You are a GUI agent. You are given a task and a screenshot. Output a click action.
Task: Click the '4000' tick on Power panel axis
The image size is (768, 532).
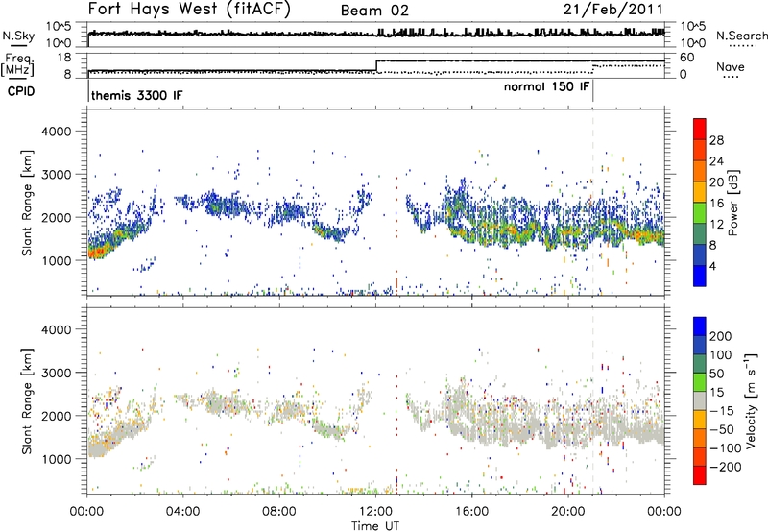[57, 132]
